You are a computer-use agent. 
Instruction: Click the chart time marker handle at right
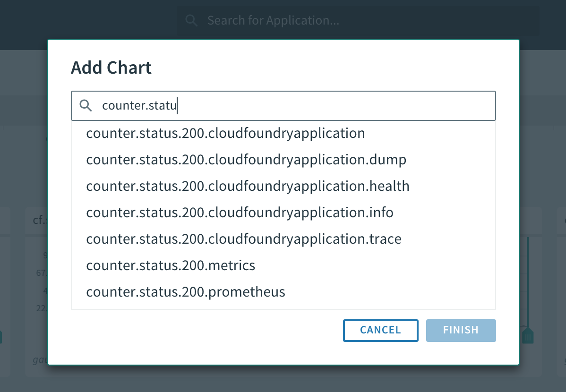[x=528, y=336]
